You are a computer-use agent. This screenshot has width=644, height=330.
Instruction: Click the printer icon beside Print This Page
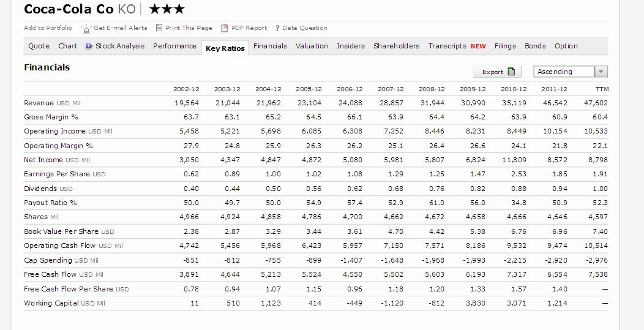click(x=159, y=28)
